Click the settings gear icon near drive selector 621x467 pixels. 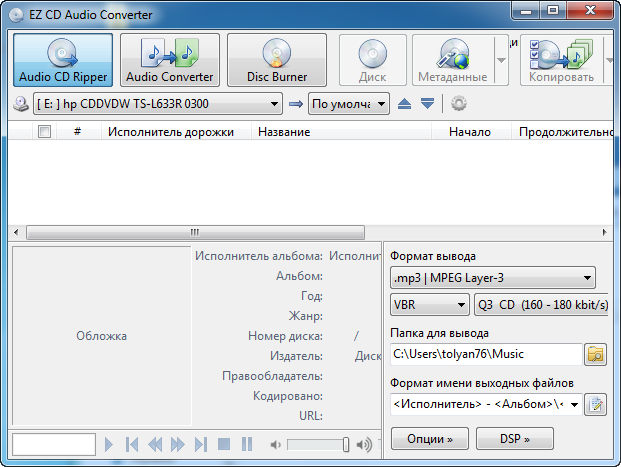click(x=459, y=104)
